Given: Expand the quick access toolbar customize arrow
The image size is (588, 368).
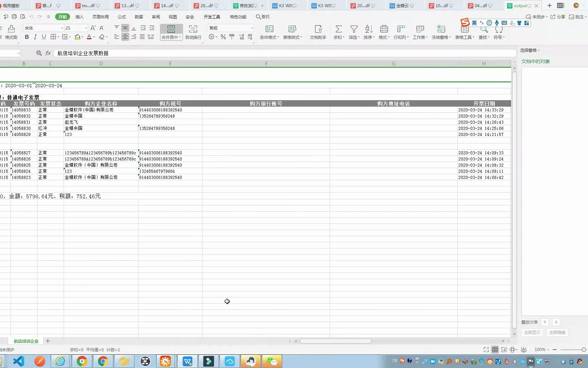Looking at the screenshot, I should pos(48,17).
